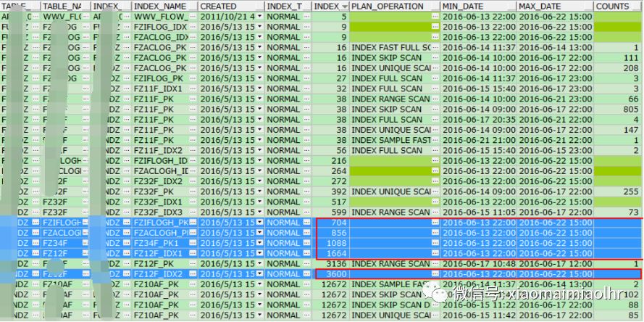644x322 pixels.
Task: Open plan operation ellipsis in index 5 row
Action: pos(435,17)
